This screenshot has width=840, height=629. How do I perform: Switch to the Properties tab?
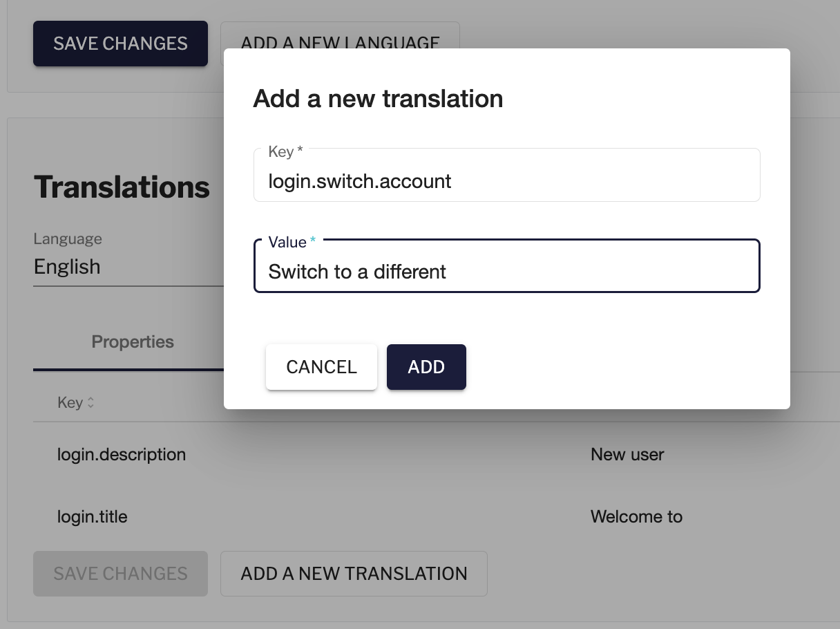tap(133, 342)
